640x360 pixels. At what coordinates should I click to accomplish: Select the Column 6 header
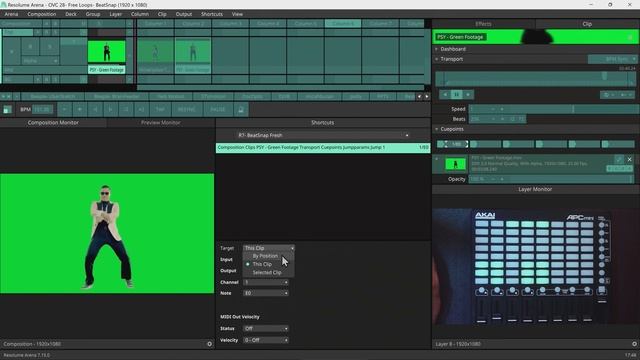(x=343, y=24)
